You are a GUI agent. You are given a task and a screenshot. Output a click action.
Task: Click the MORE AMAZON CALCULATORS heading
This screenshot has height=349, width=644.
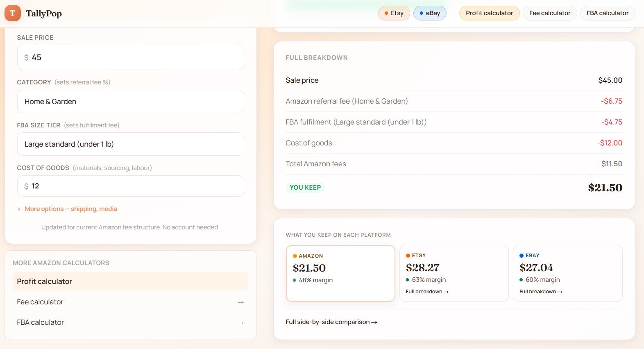click(61, 263)
